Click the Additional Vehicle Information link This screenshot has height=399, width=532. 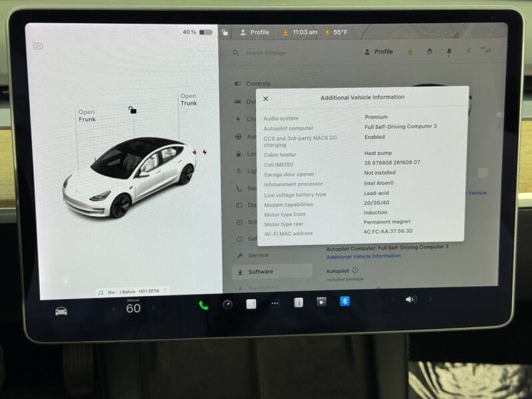pyautogui.click(x=362, y=256)
